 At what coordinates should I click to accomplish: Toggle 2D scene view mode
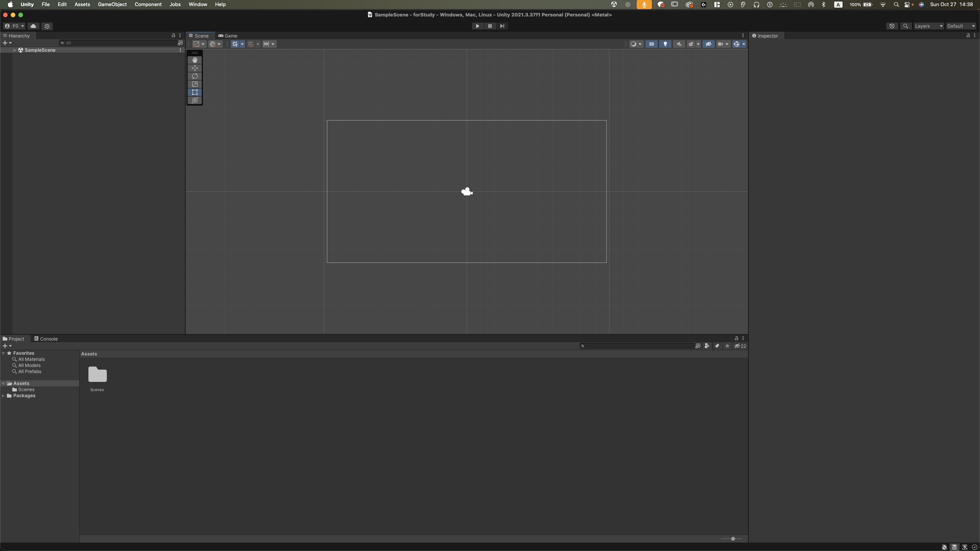(651, 44)
